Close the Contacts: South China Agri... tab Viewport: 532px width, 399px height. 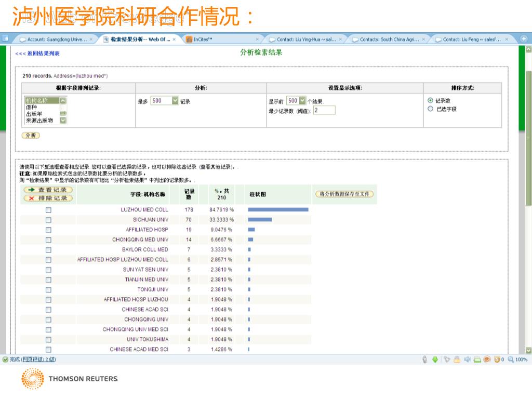423,39
